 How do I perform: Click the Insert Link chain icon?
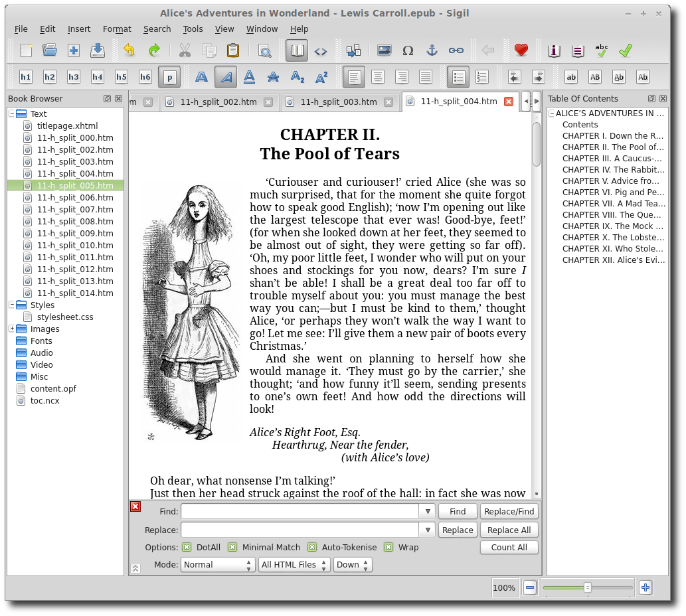click(456, 50)
